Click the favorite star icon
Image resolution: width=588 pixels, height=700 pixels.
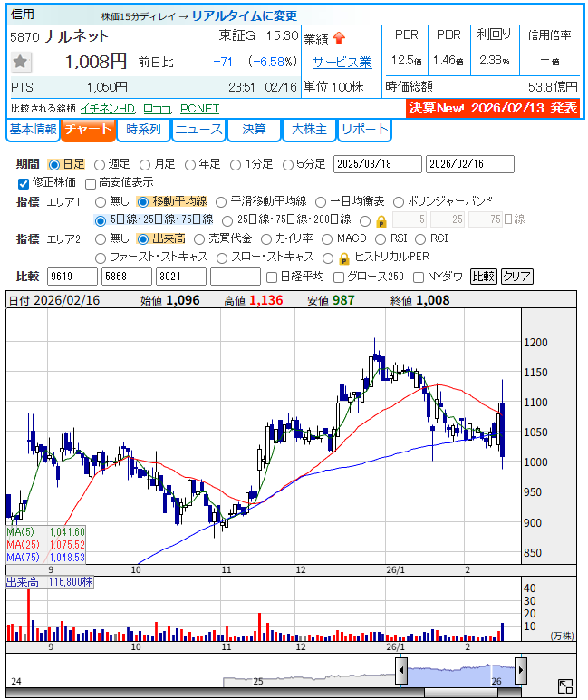(21, 62)
